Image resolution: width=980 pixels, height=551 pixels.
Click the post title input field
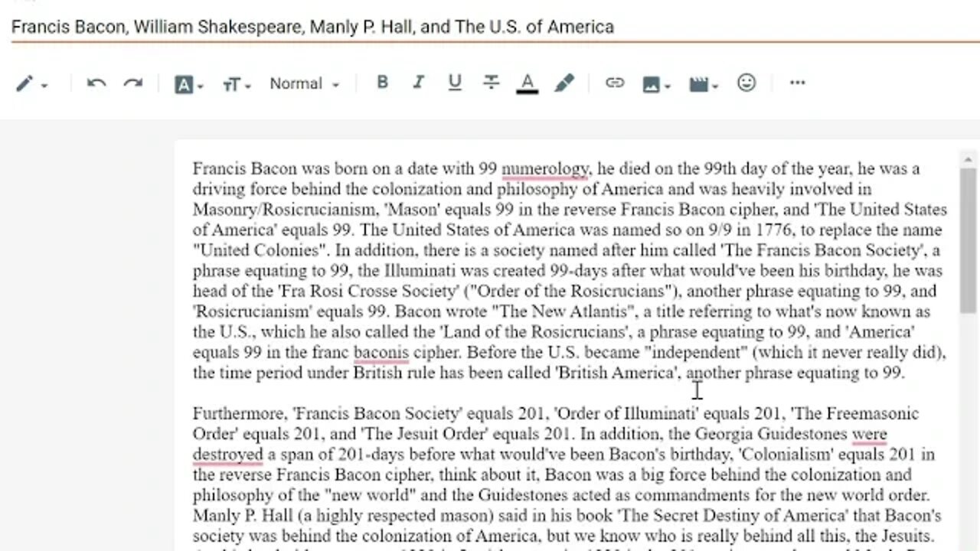point(495,27)
